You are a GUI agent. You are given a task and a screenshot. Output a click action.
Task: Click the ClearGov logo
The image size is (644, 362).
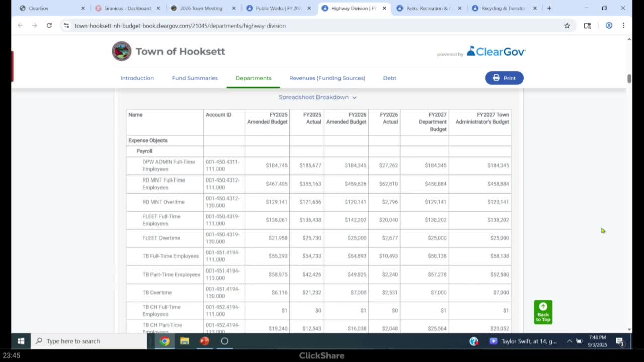click(496, 51)
